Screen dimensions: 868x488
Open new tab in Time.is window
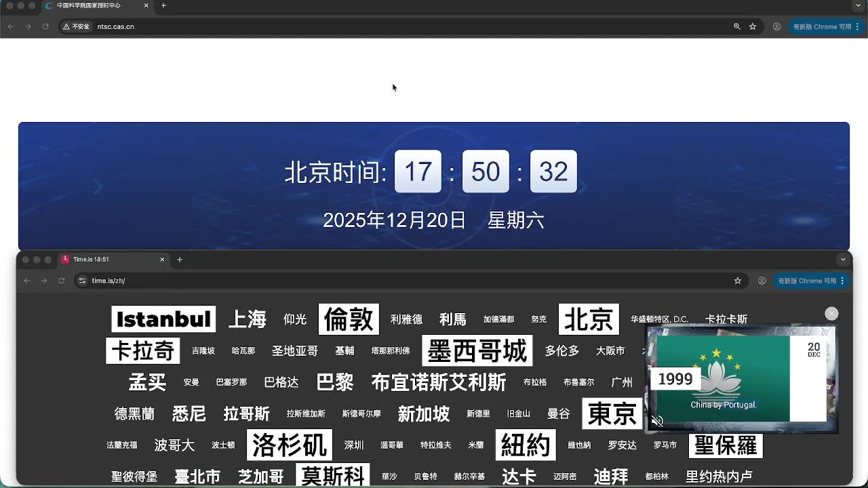(180, 260)
